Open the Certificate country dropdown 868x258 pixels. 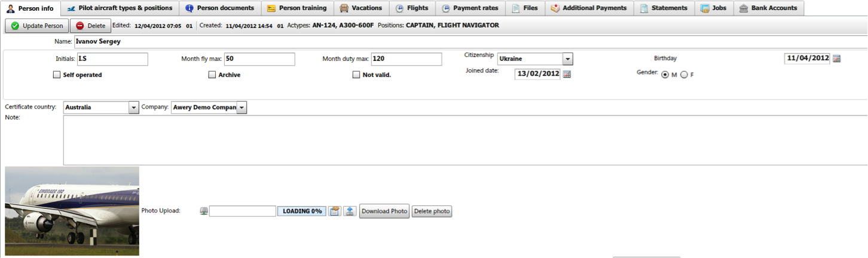134,107
